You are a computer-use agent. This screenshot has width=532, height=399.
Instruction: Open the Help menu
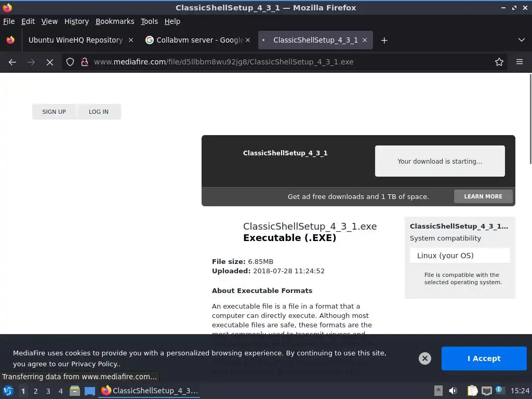point(172,21)
